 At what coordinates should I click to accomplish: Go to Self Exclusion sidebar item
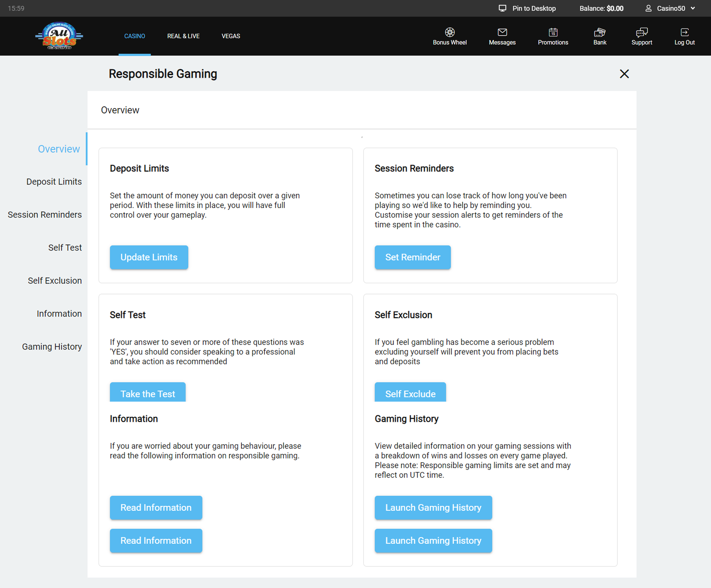55,280
